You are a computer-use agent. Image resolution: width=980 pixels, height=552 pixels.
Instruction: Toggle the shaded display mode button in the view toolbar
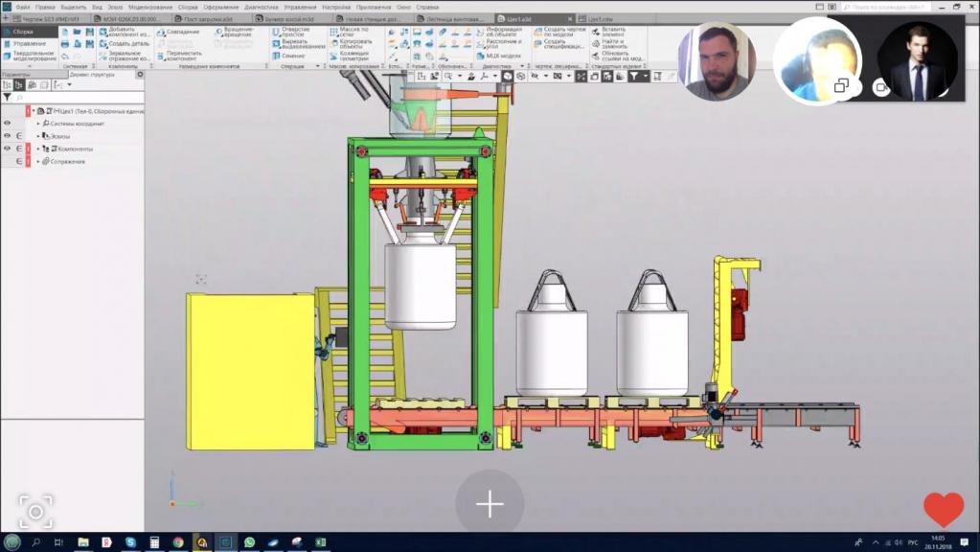[x=508, y=77]
